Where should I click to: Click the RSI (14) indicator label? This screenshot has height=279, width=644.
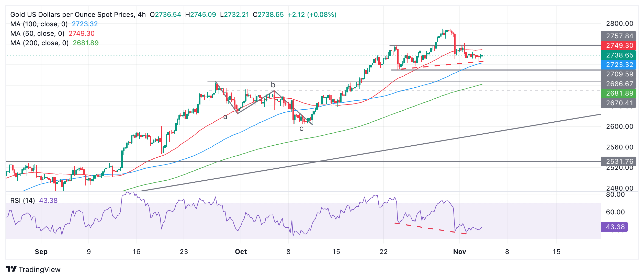click(22, 201)
